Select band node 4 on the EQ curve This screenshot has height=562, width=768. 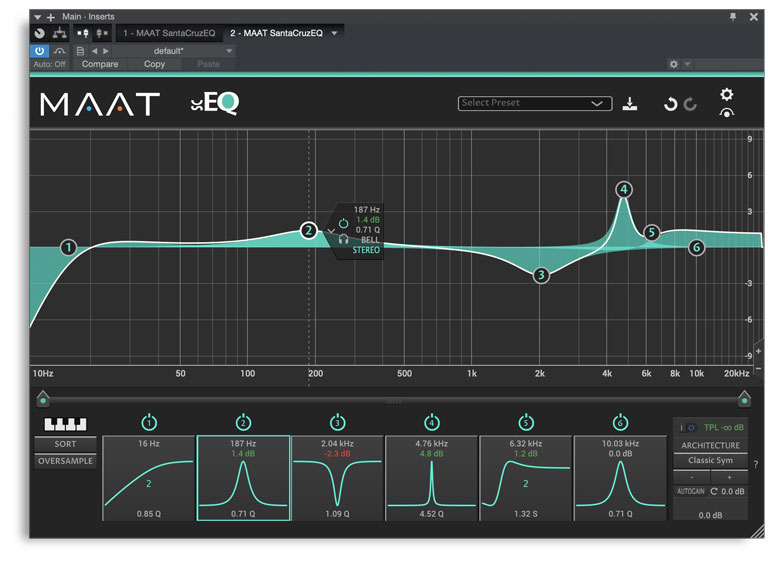coord(624,189)
